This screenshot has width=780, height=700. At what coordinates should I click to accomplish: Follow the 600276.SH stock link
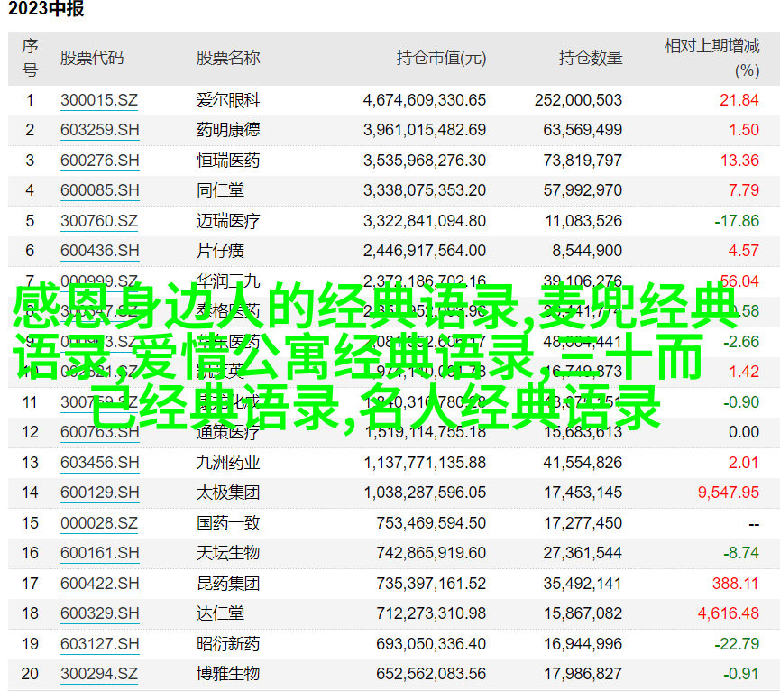[99, 161]
